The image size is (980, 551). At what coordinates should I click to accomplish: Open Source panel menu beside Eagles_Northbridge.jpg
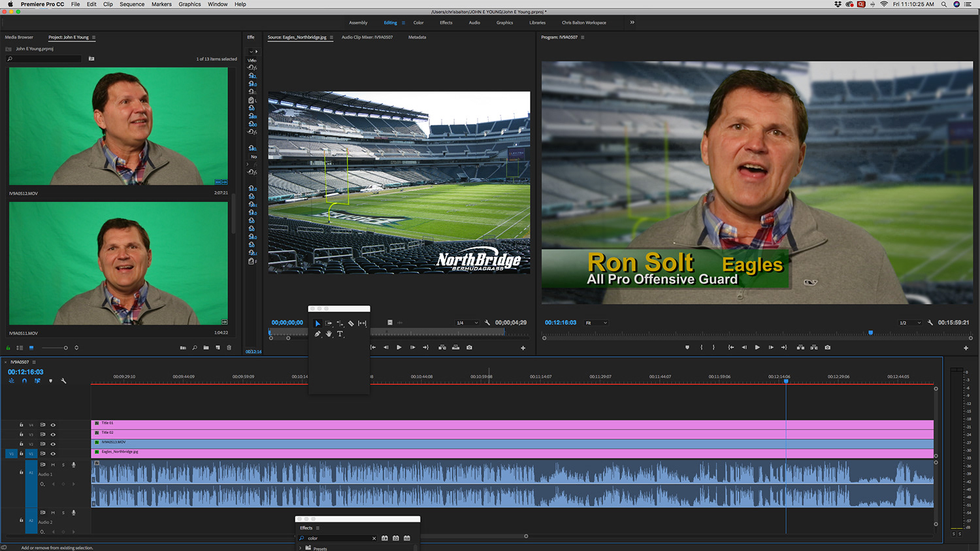click(331, 37)
